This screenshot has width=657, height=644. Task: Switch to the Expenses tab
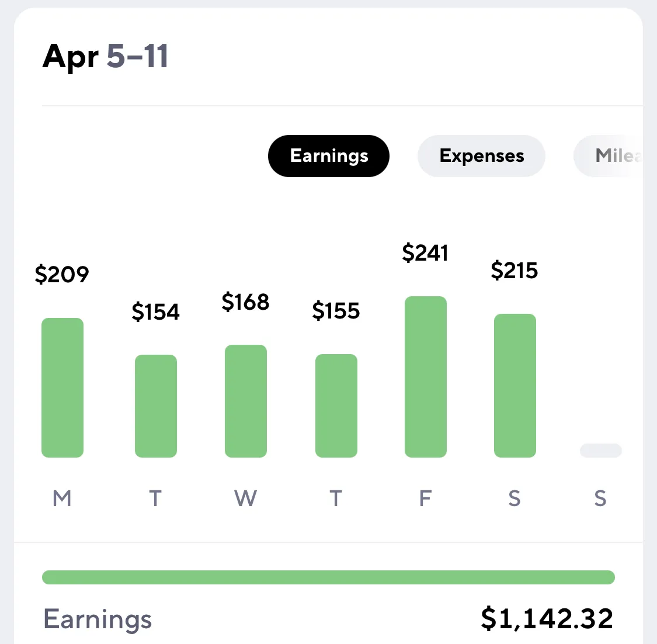pos(481,156)
